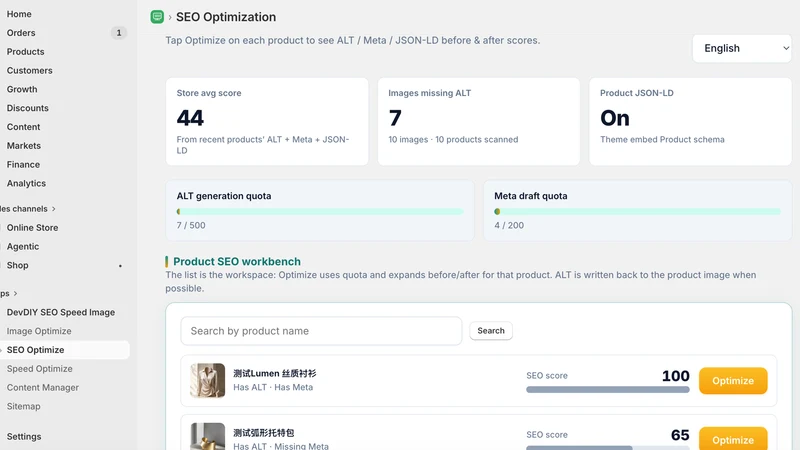800x450 pixels.
Task: Open Agentic channel
Action: tap(22, 247)
